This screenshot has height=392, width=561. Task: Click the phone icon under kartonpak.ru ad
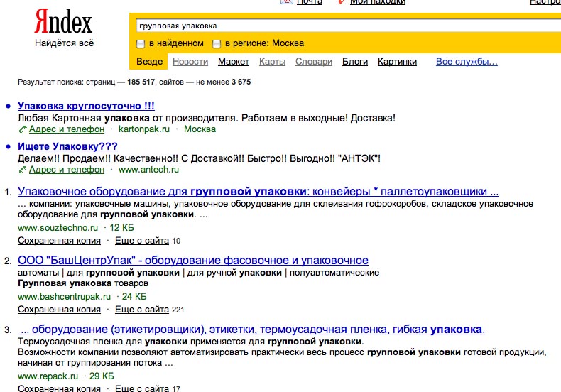23,130
